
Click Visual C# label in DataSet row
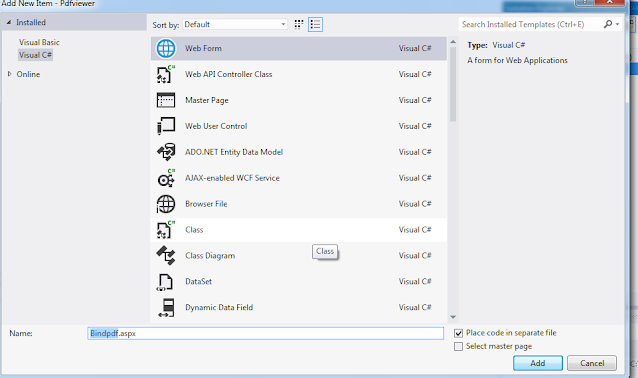415,282
